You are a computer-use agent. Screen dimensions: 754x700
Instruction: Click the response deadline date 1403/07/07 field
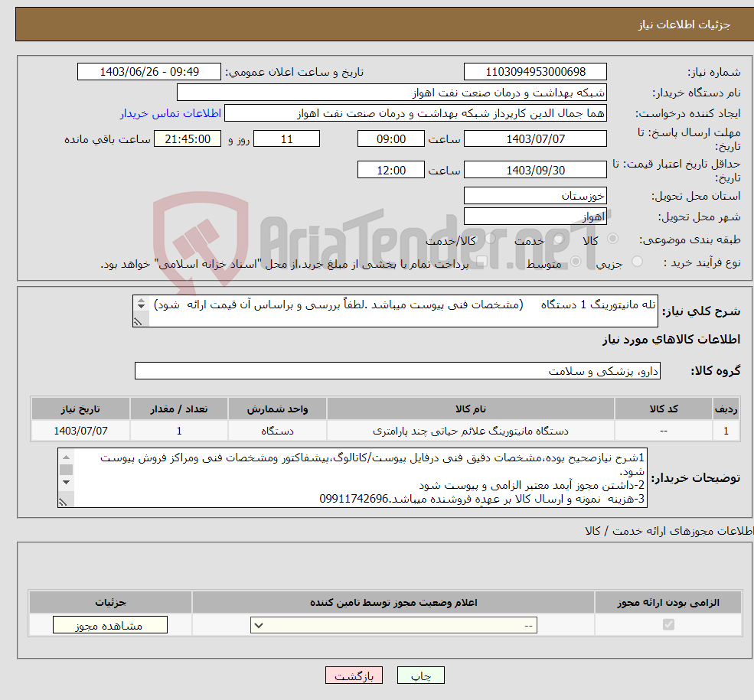(x=535, y=138)
